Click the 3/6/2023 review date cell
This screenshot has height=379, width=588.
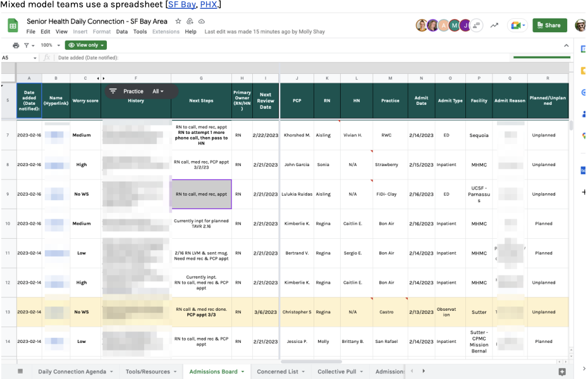[266, 312]
